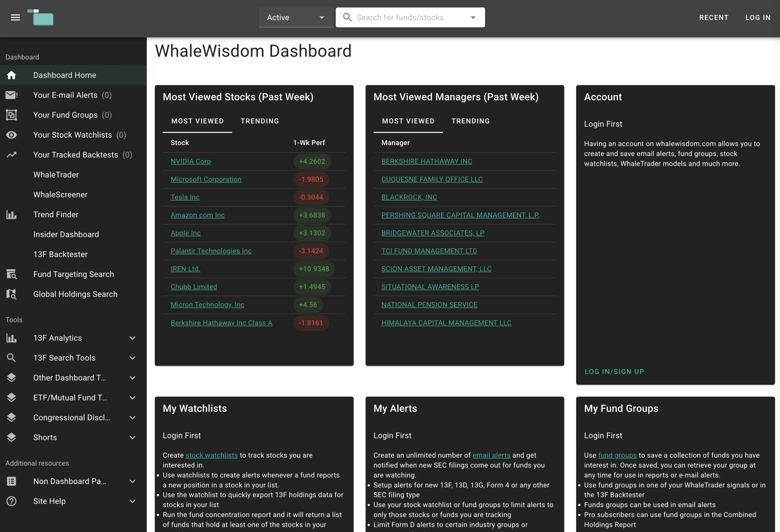Click the envelope E-mail Alerts icon
Viewport: 780px width, 532px height.
pyautogui.click(x=11, y=95)
